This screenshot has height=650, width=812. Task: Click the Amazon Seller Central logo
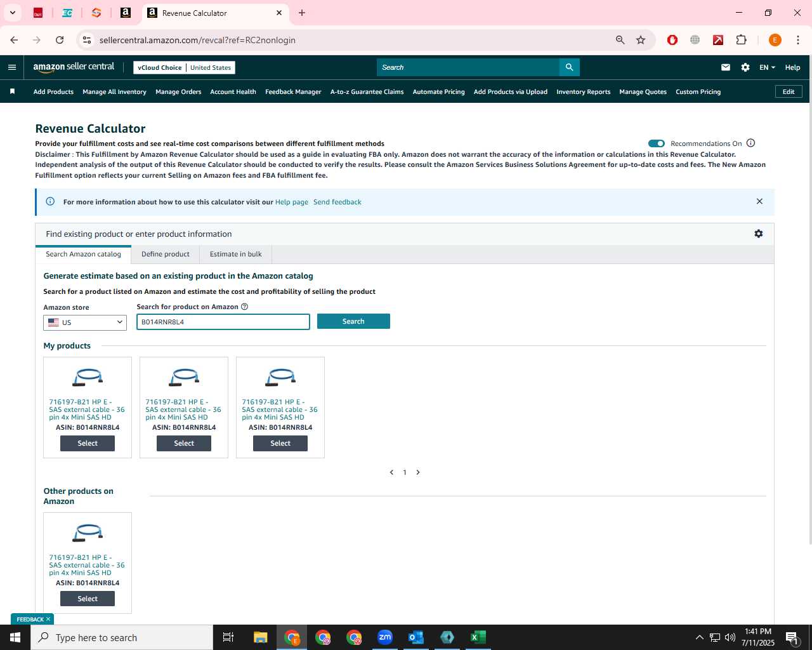point(74,67)
